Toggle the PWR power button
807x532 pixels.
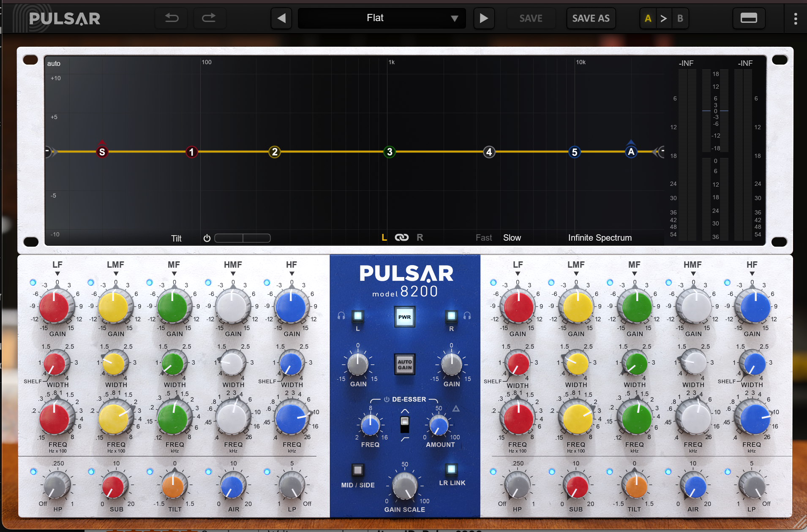point(404,317)
